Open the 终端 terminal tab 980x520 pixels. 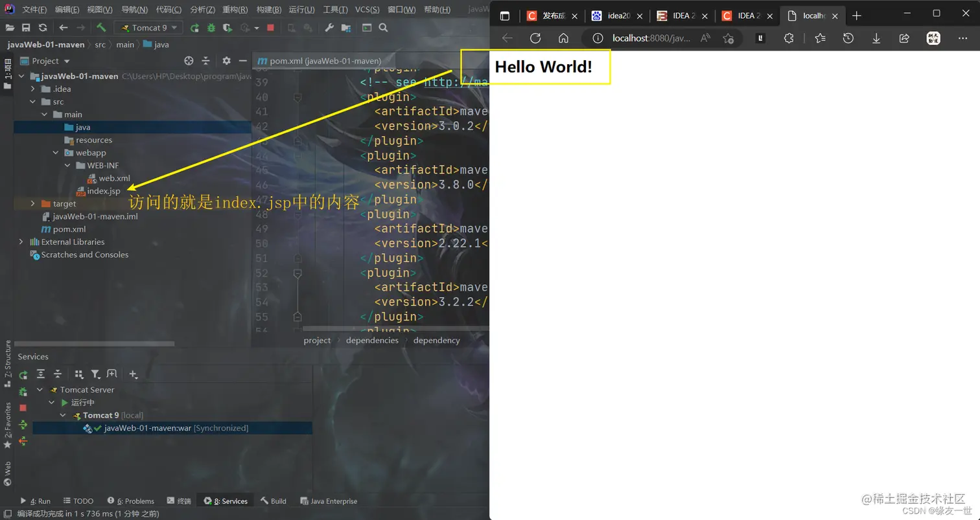tap(179, 501)
